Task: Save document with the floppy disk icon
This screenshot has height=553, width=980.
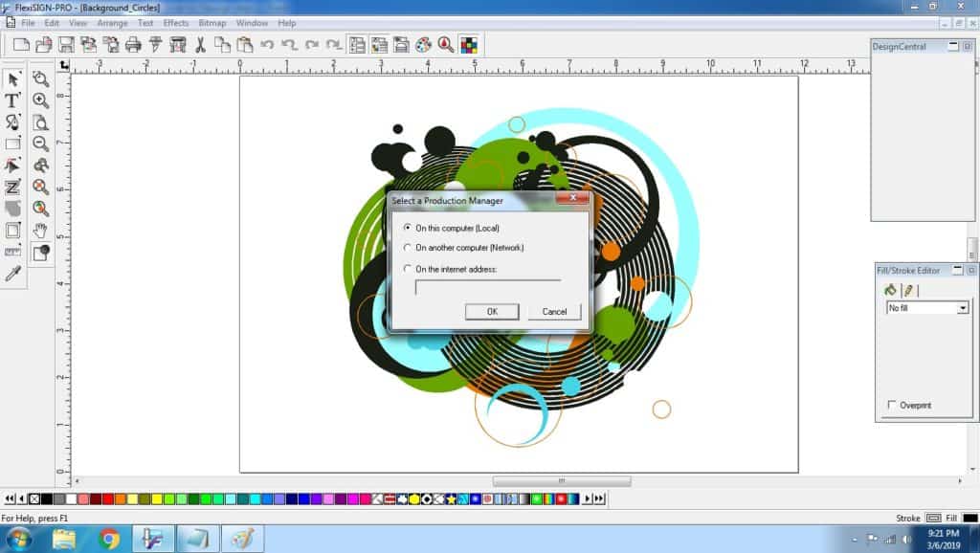Action: (66, 45)
